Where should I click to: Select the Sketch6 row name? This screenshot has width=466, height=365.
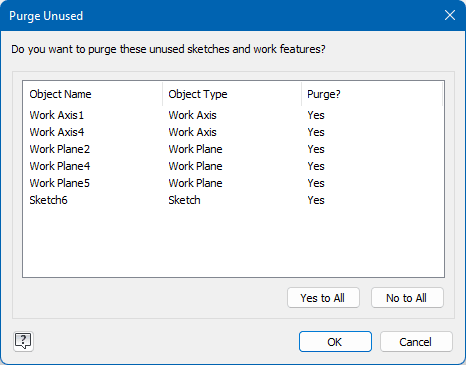coord(48,200)
